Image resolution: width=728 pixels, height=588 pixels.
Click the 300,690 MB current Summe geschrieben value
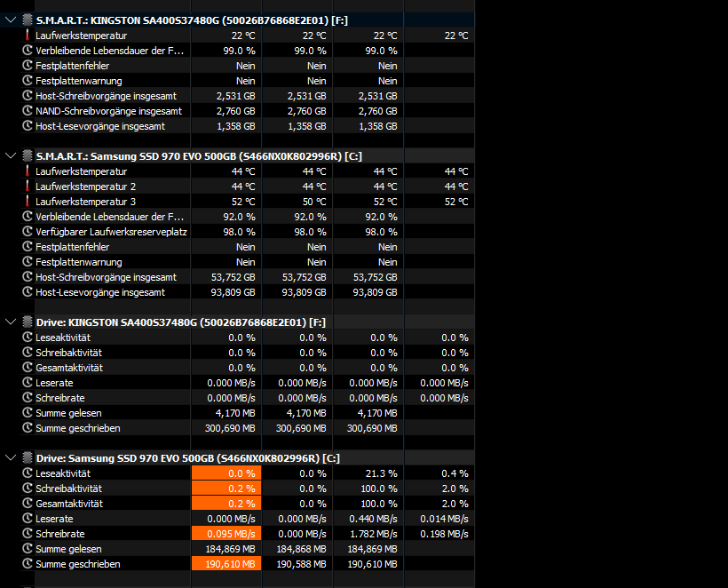[230, 428]
